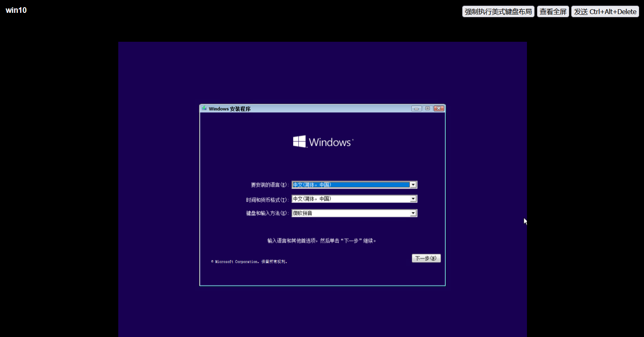Click the Microsoft Corporation copyright text
The height and width of the screenshot is (337, 644).
[249, 261]
